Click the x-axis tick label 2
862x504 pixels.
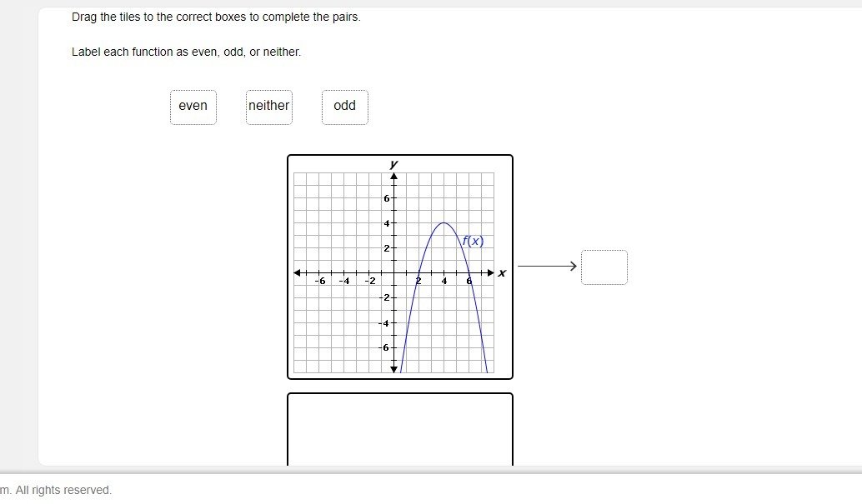pyautogui.click(x=418, y=282)
